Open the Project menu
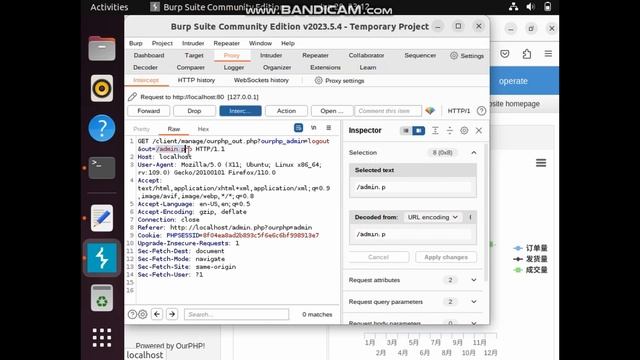640x360 pixels. (162, 43)
